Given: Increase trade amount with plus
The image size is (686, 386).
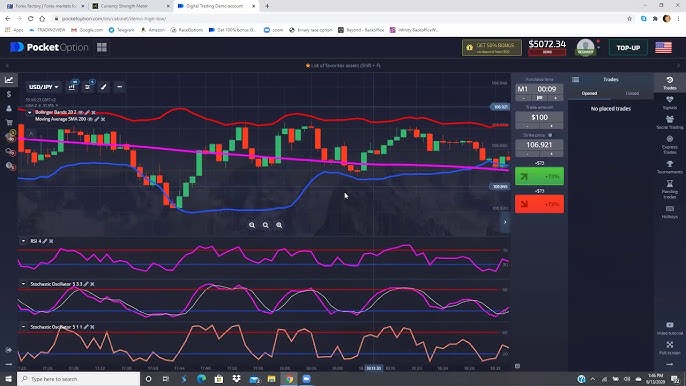Looking at the screenshot, I should click(x=551, y=126).
